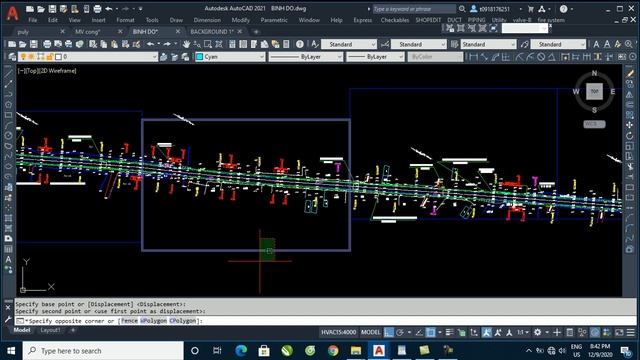The image size is (640, 360).
Task: Click the Windows Start button
Action: click(11, 351)
